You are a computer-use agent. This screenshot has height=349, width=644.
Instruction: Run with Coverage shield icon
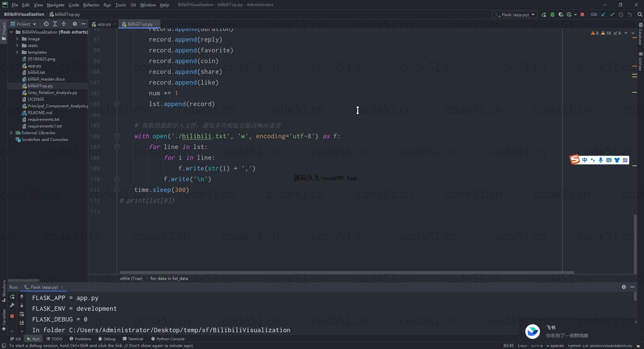pos(561,14)
